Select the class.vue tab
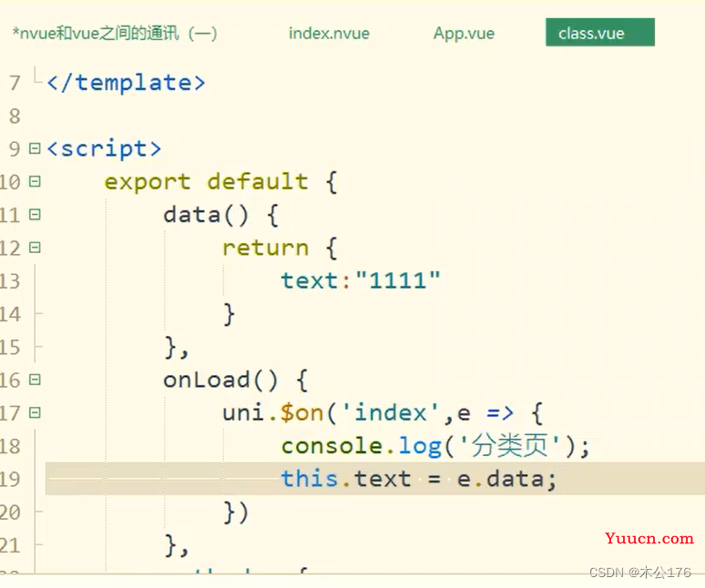705x588 pixels. tap(599, 33)
